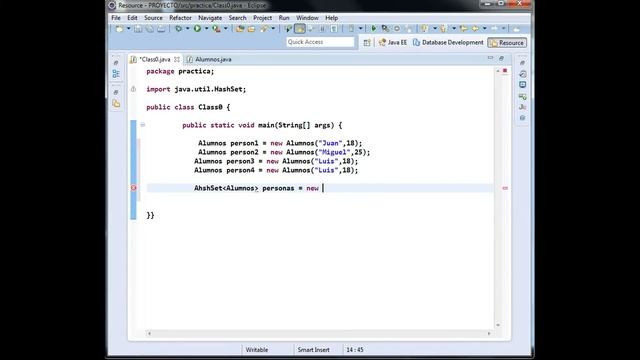This screenshot has width=640, height=360.
Task: Open the Search dropdown arrow
Action: click(x=273, y=29)
